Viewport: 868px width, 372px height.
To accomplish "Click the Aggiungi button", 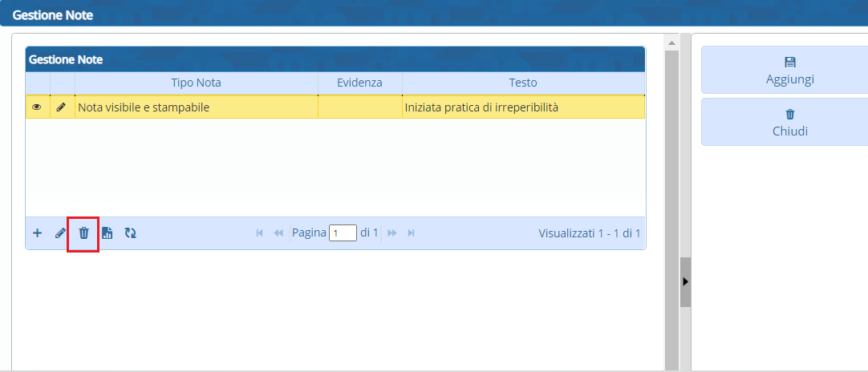I will [x=785, y=71].
